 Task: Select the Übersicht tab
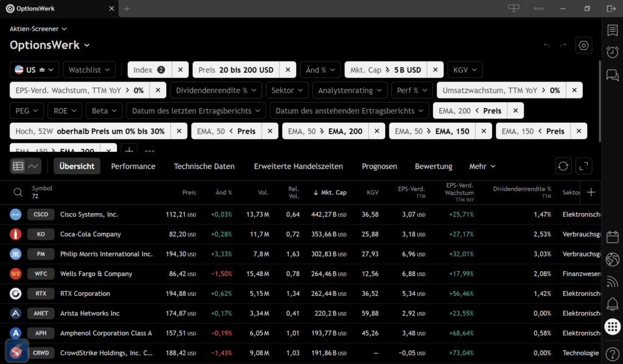[77, 167]
